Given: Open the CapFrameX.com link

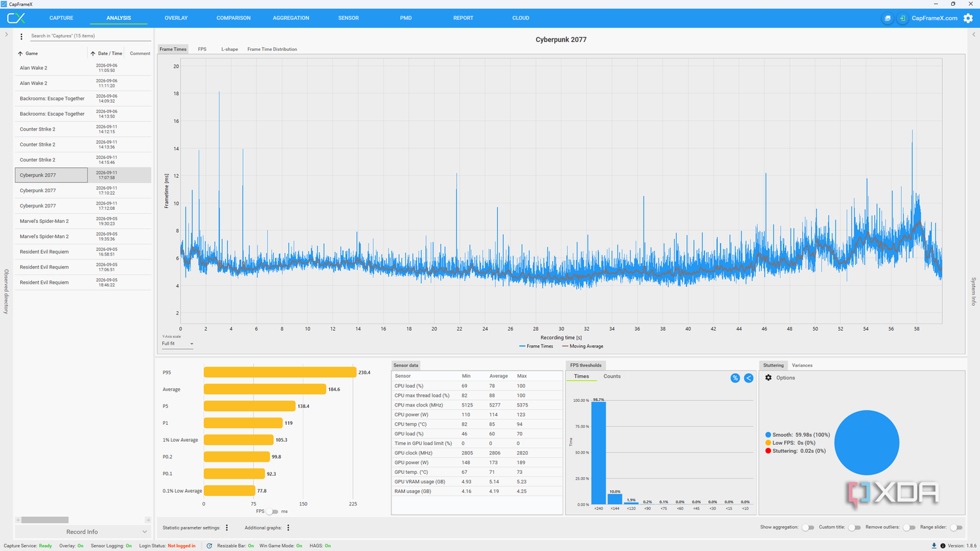Looking at the screenshot, I should [x=934, y=18].
